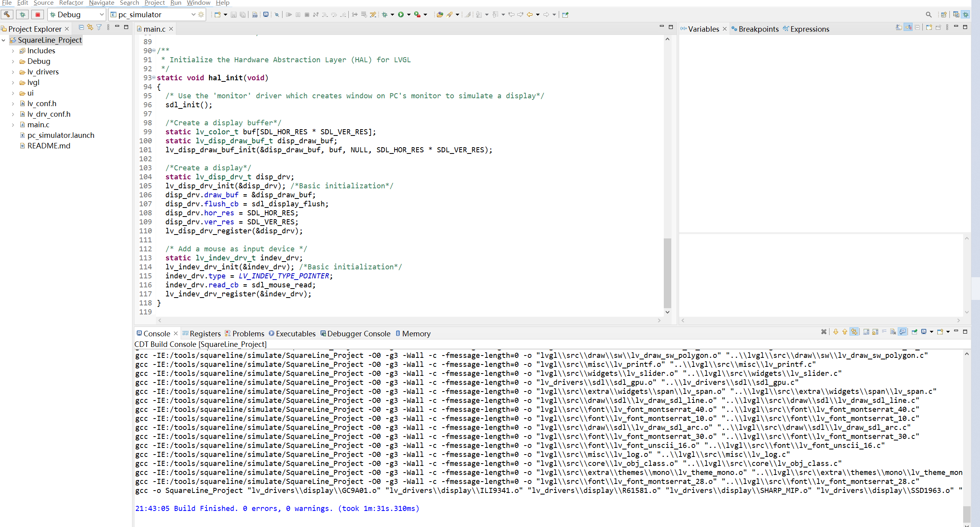Expand the Includes folder
This screenshot has height=527, width=980.
[13, 51]
